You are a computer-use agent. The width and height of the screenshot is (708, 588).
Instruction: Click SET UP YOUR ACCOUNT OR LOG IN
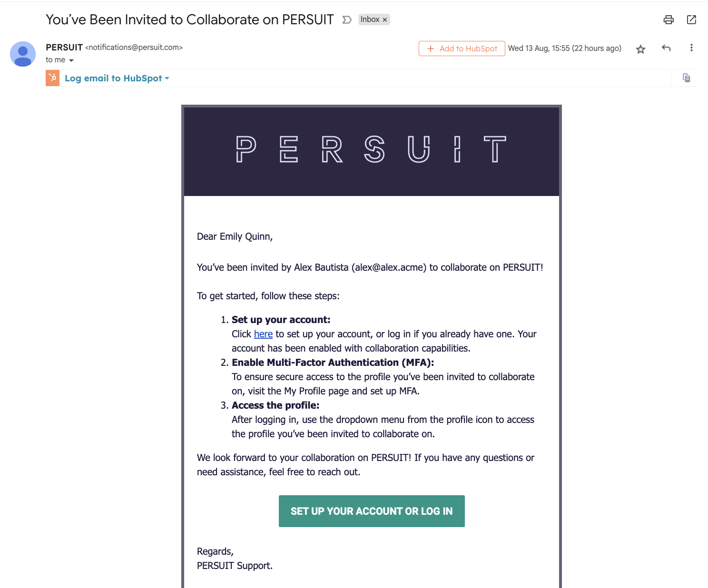point(372,511)
